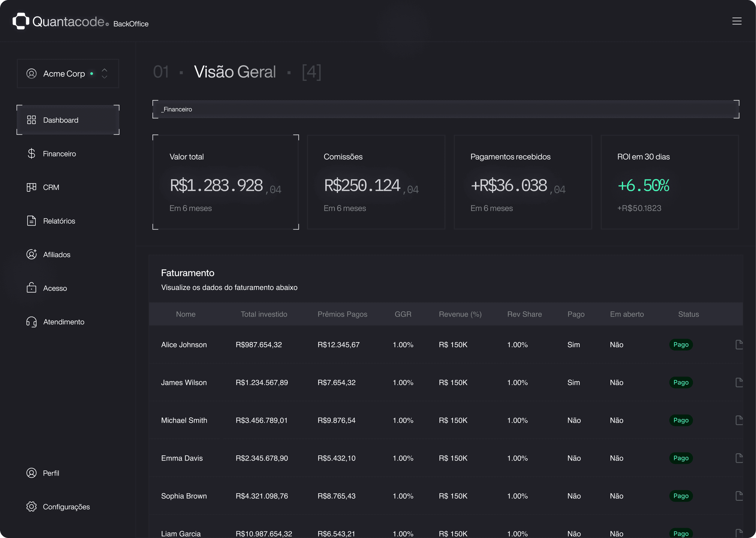The image size is (756, 538).
Task: Click the Quantacode logo icon
Action: tap(21, 21)
